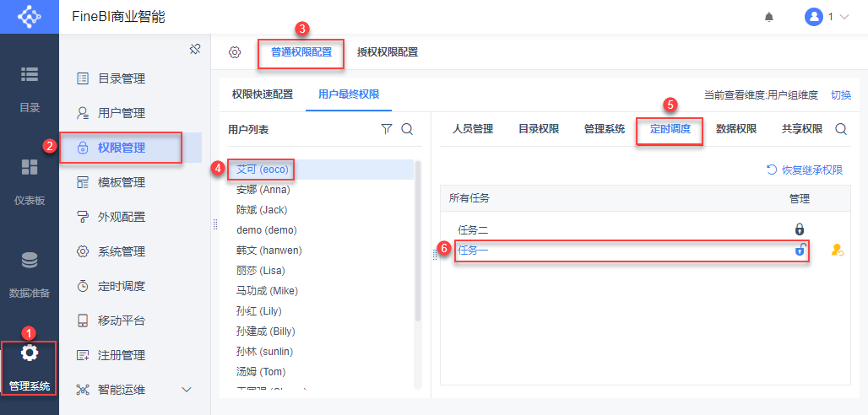Click 恢复继承权限 button

pos(804,170)
